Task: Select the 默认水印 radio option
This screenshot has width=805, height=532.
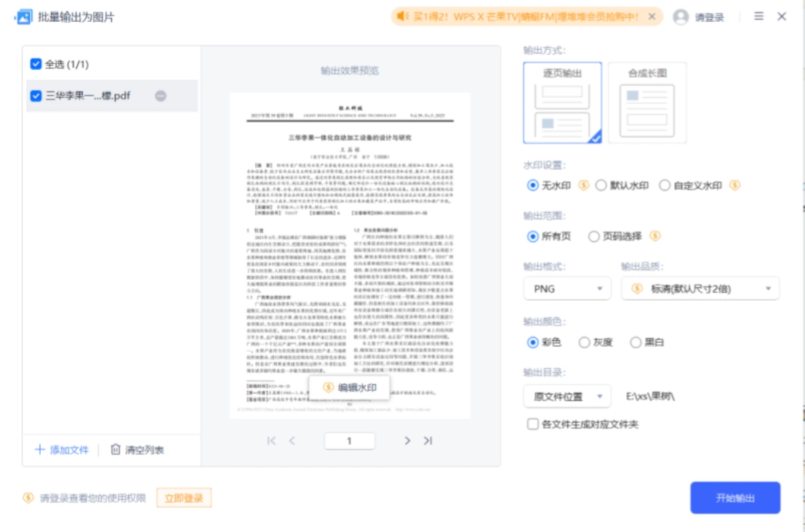Action: click(601, 185)
